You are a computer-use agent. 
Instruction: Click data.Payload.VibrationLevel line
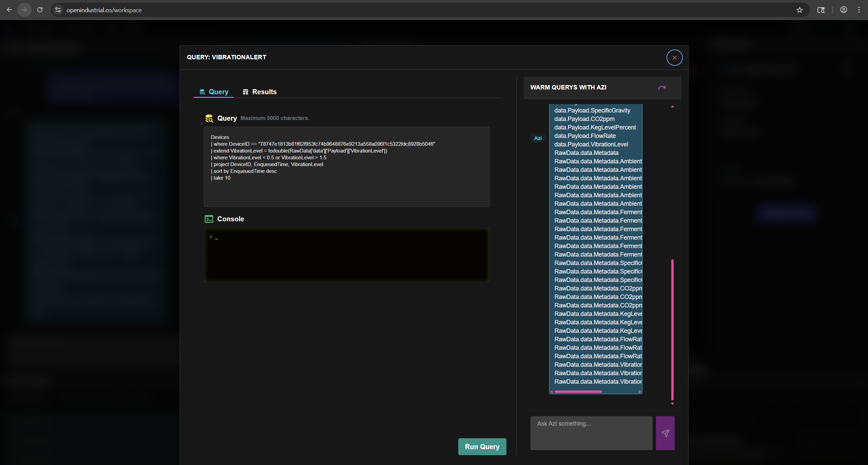point(591,144)
